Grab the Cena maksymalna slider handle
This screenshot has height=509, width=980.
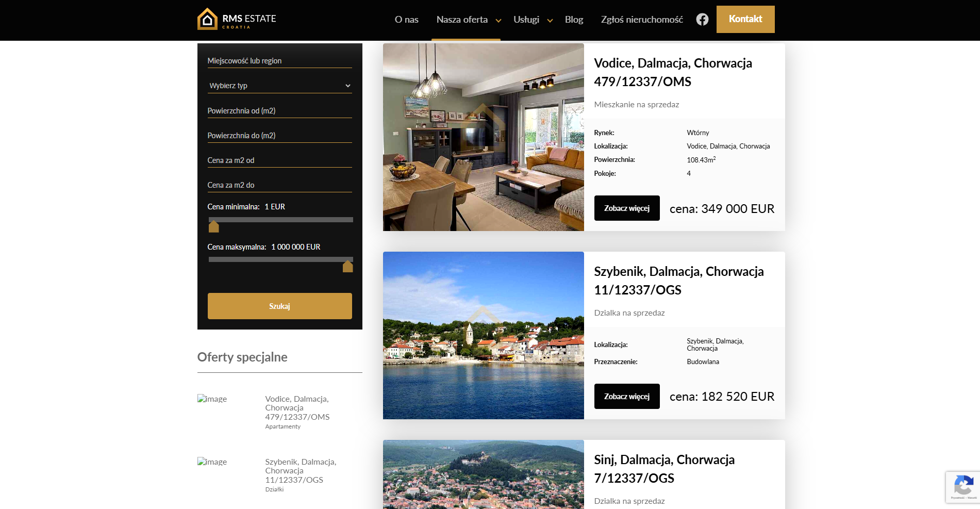(x=348, y=266)
